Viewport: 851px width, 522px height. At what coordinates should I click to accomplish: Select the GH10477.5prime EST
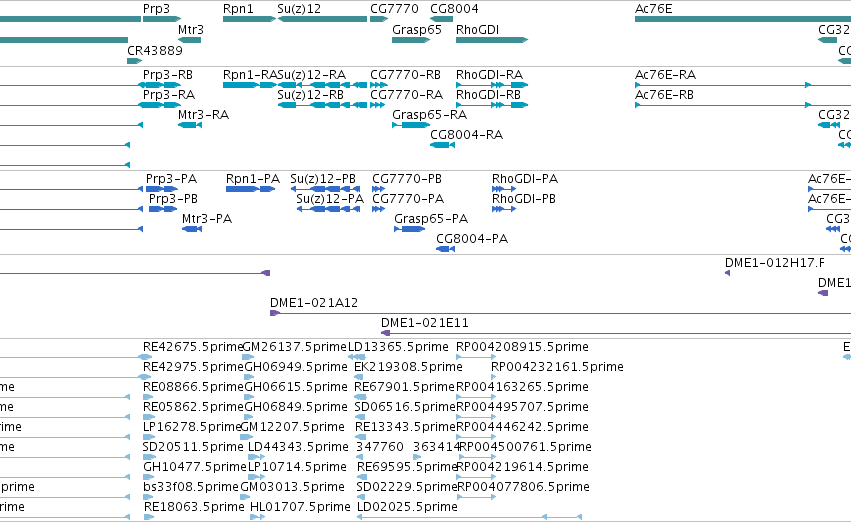149,477
